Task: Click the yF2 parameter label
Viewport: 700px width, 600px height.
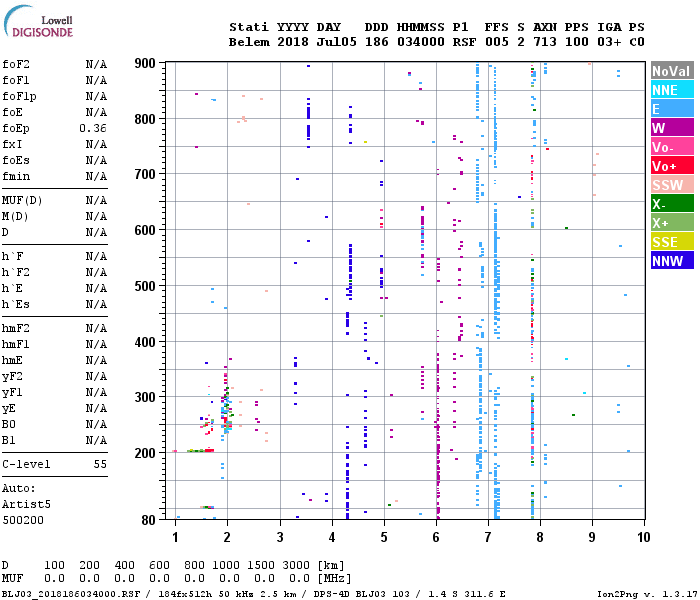Action: (12, 376)
